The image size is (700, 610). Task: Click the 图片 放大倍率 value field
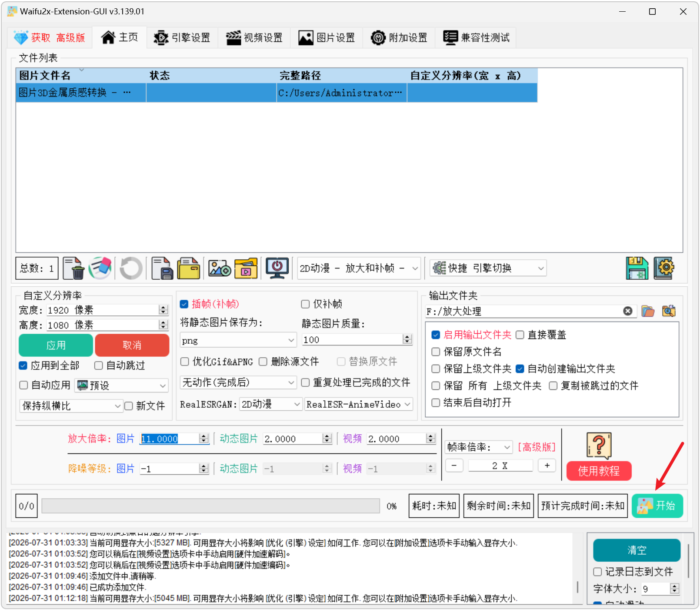coord(174,439)
